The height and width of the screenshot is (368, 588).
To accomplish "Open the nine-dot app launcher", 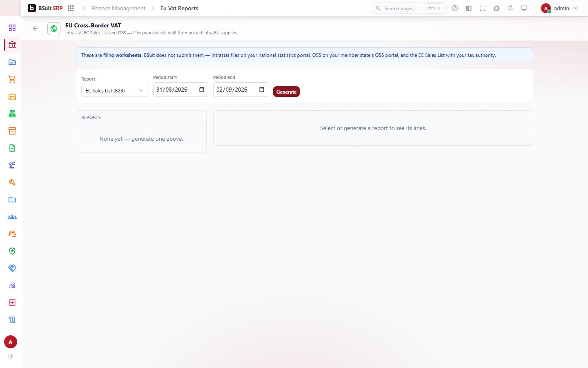I will click(71, 8).
